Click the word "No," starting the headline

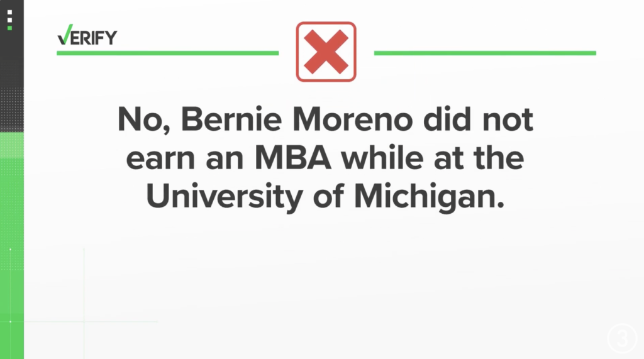(x=144, y=120)
